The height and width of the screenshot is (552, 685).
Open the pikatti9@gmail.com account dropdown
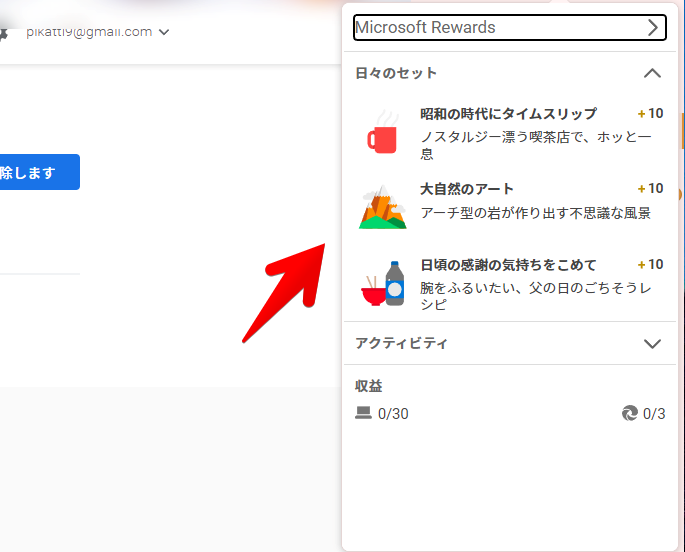pyautogui.click(x=97, y=32)
